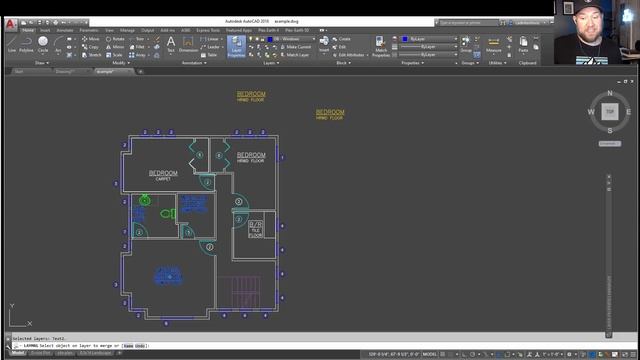Image resolution: width=640 pixels, height=360 pixels.
Task: Click the TOP face of the ViewCube
Action: tap(609, 111)
